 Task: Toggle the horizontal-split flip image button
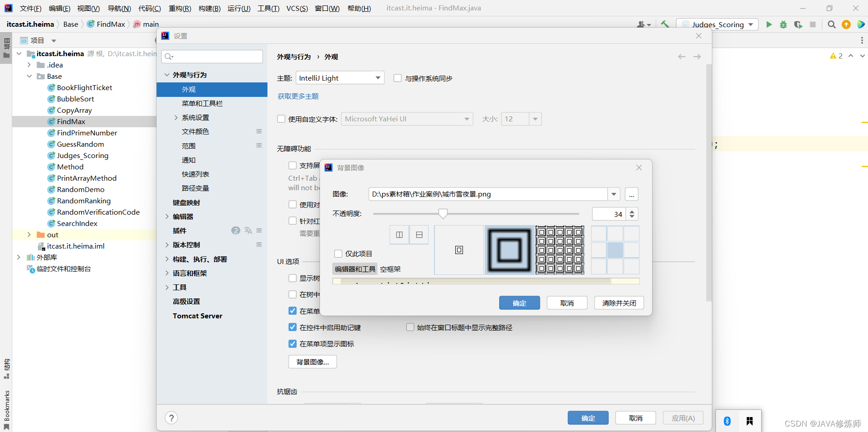click(419, 235)
